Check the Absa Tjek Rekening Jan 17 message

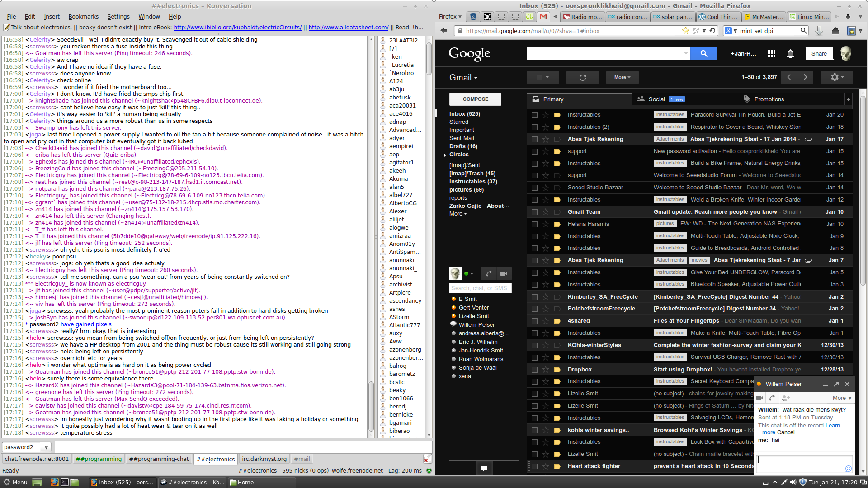click(534, 139)
